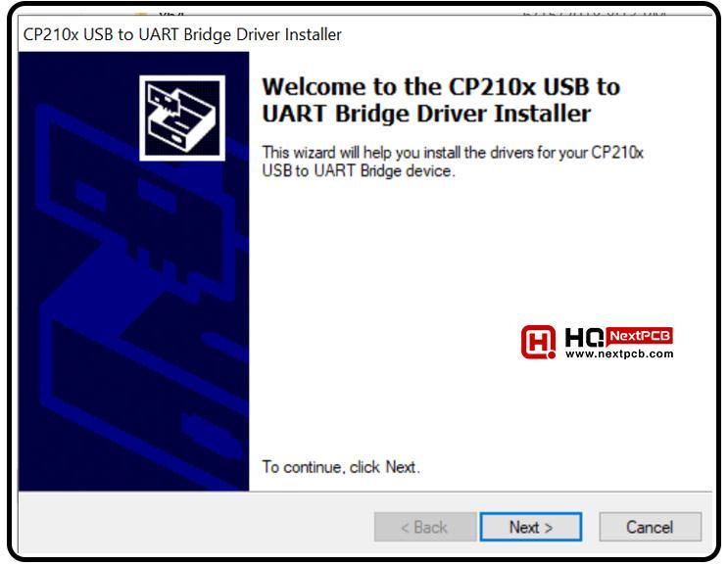The height and width of the screenshot is (565, 728).
Task: Click the red NextPCB badge
Action: 640,336
